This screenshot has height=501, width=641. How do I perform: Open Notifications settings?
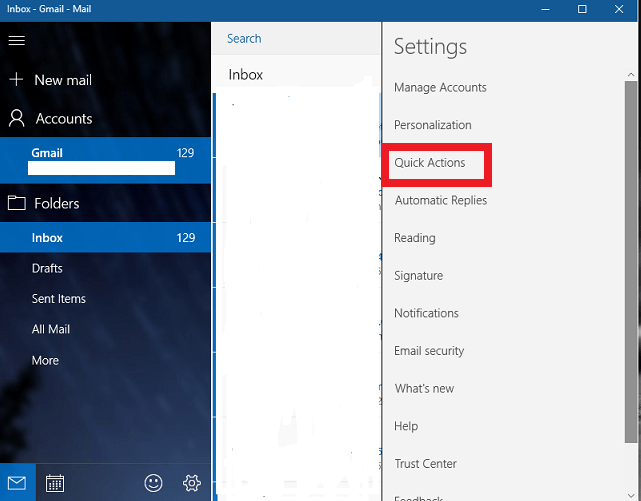426,313
